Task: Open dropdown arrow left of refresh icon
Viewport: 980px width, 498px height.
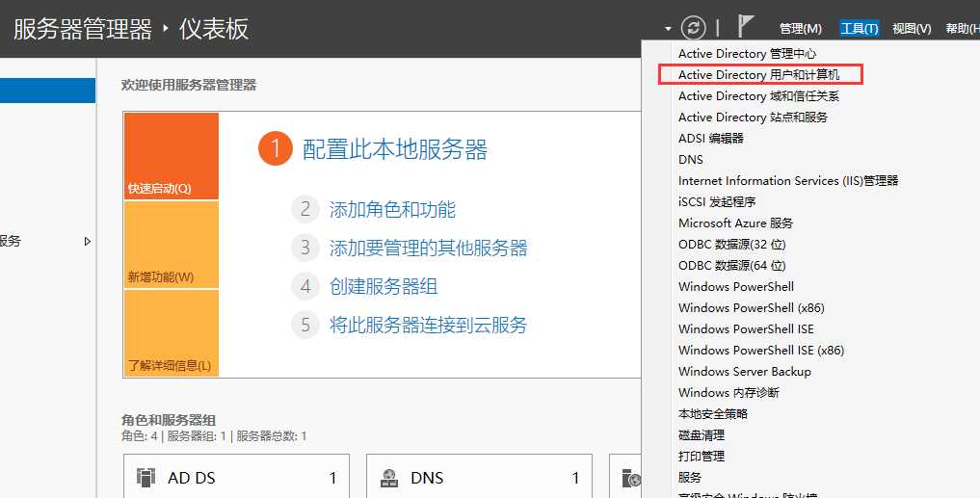Action: point(668,29)
